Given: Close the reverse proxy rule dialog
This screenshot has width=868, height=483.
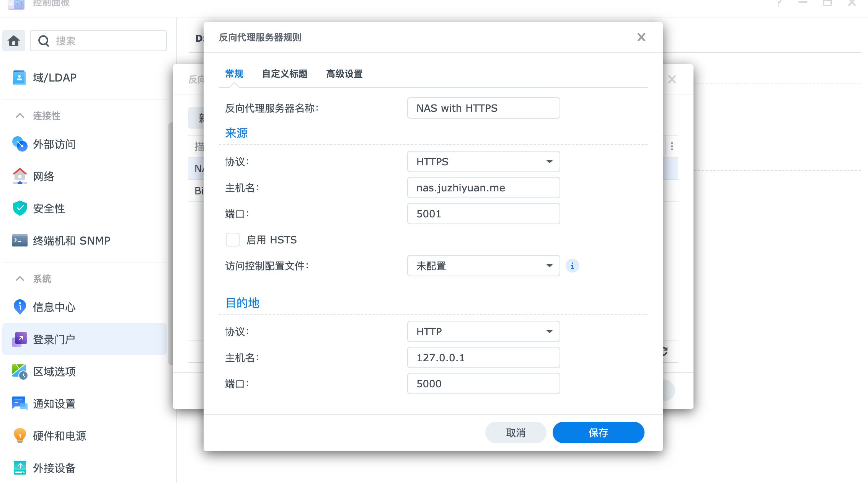Looking at the screenshot, I should [641, 37].
